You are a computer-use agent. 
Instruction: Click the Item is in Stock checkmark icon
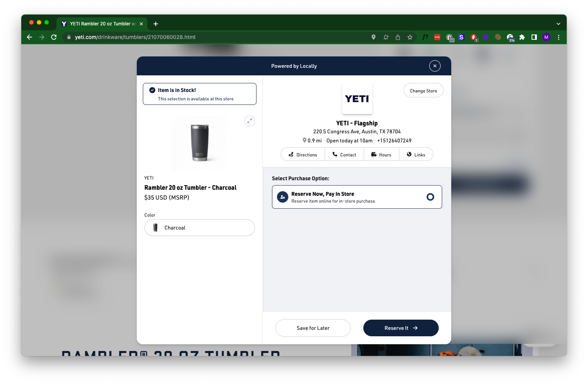point(152,90)
